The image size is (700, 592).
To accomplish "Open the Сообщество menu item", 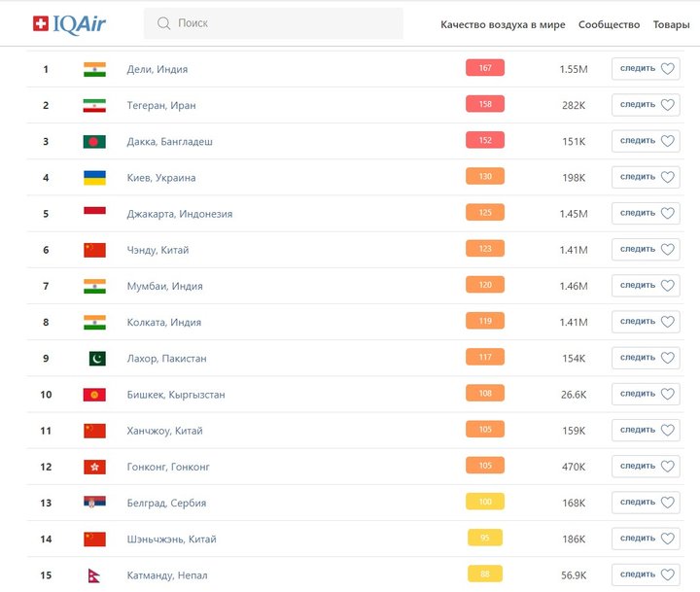I will 609,24.
